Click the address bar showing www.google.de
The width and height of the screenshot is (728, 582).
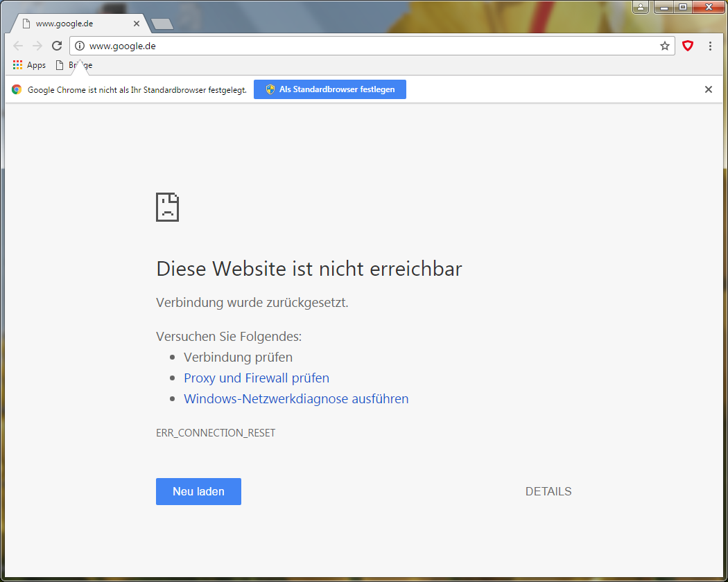[x=372, y=46]
